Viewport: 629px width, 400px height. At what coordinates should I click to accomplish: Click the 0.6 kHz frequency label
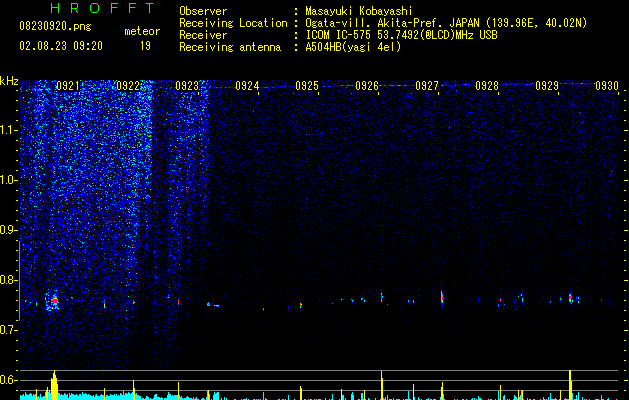(9, 380)
